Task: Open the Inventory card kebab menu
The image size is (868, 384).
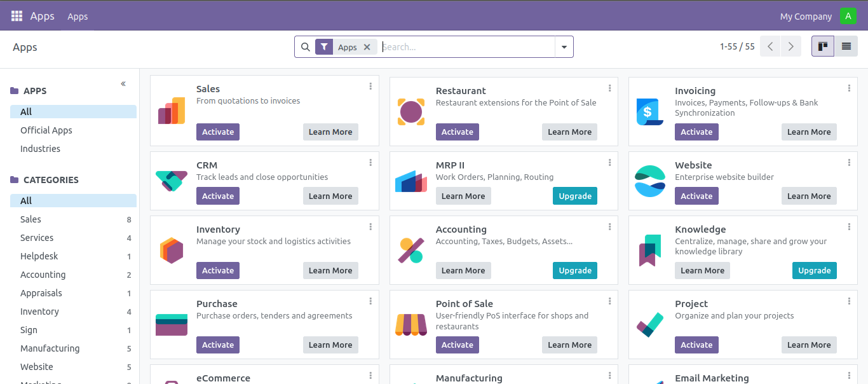Action: pyautogui.click(x=370, y=227)
